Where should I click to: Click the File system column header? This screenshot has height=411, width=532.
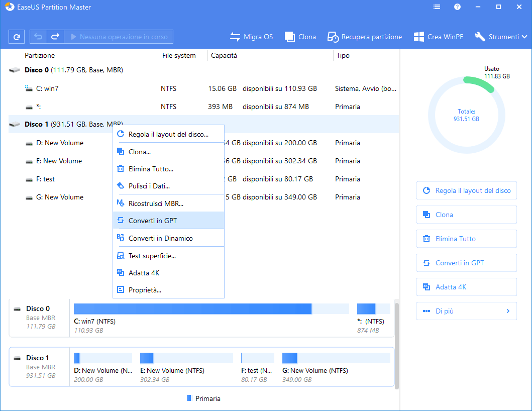(179, 55)
